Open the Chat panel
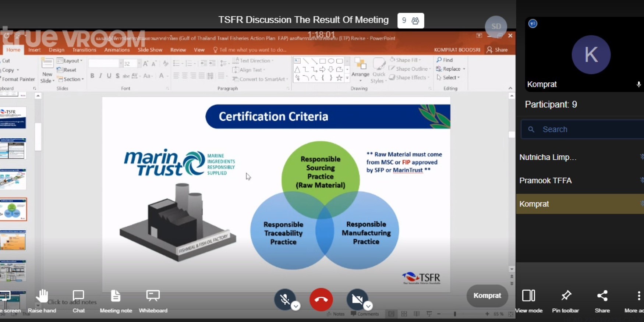This screenshot has width=644, height=322. click(x=78, y=296)
